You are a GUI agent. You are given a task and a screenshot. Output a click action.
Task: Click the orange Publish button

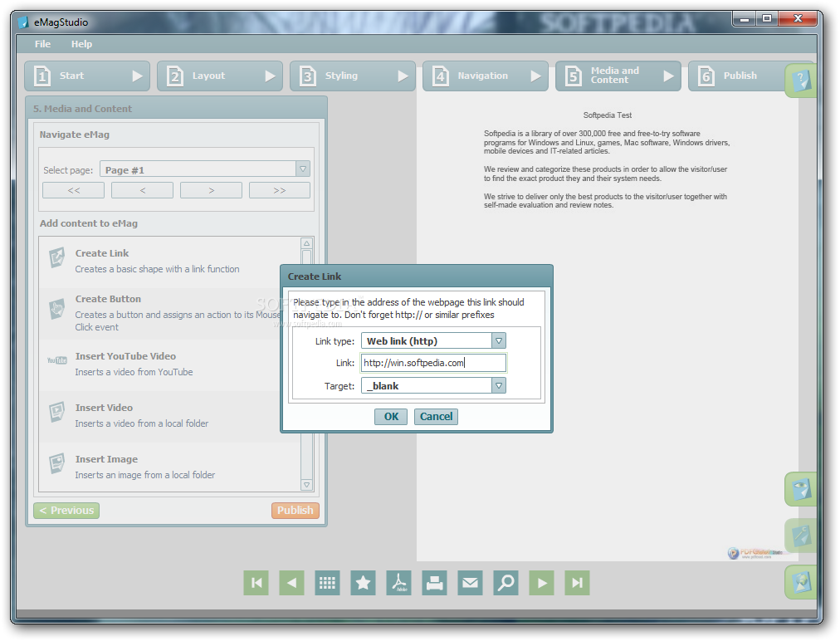pos(295,511)
